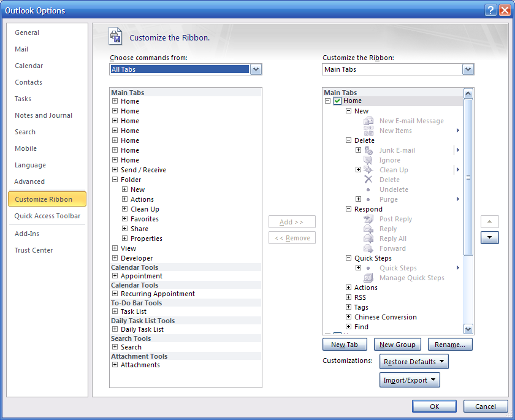Collapse the Home tab on right tree
515x420 pixels.
[327, 101]
